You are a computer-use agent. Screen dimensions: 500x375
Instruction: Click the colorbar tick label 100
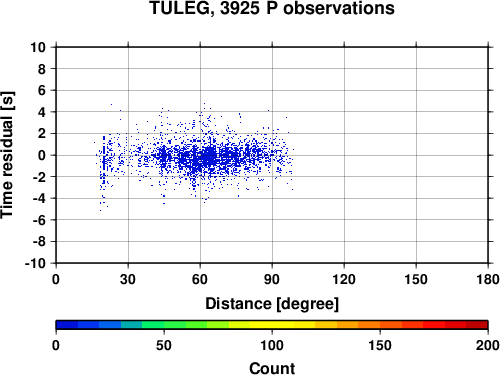272,345
